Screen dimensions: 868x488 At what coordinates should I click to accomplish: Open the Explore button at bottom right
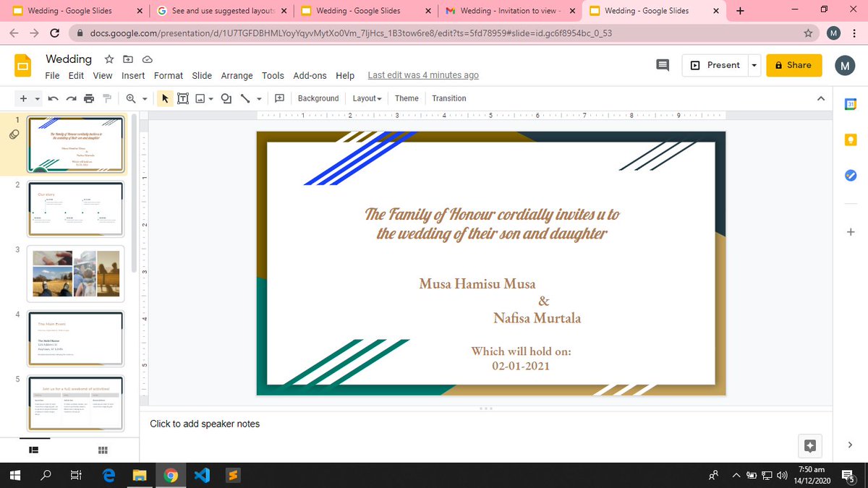(810, 446)
